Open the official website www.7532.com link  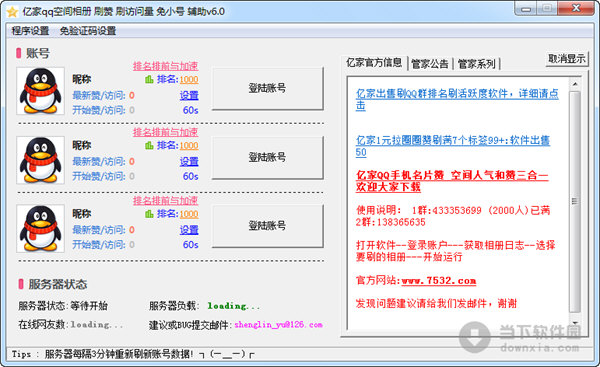tap(439, 281)
